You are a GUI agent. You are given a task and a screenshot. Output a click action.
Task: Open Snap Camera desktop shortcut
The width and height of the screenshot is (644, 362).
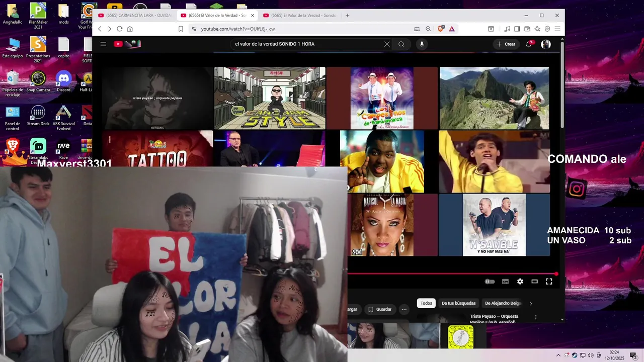pyautogui.click(x=38, y=82)
